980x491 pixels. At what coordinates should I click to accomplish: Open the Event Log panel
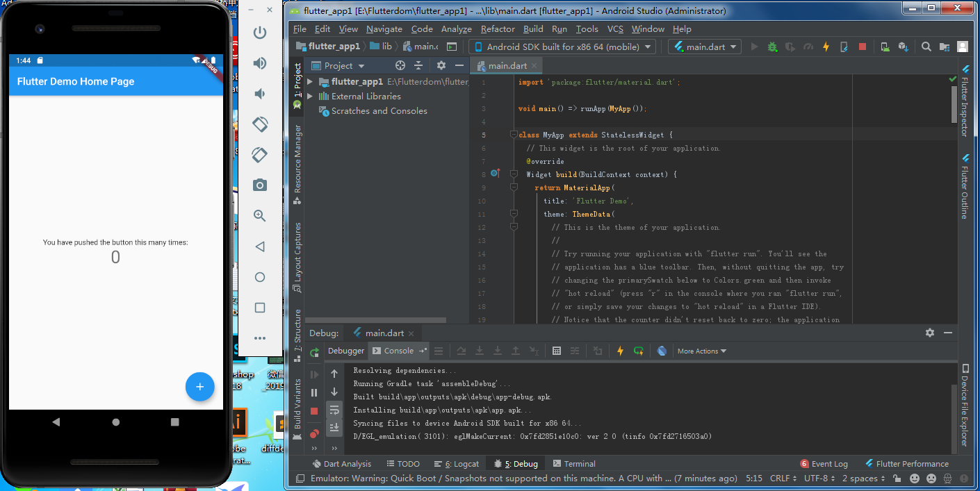click(x=824, y=464)
